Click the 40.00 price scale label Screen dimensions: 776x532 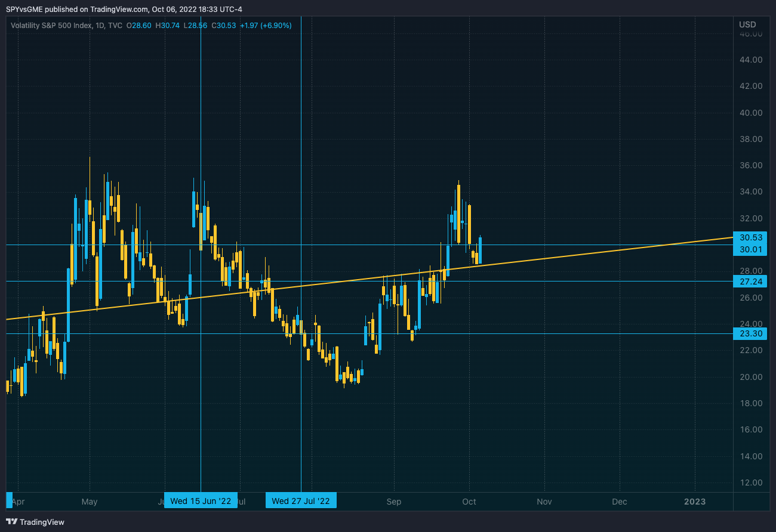(751, 113)
